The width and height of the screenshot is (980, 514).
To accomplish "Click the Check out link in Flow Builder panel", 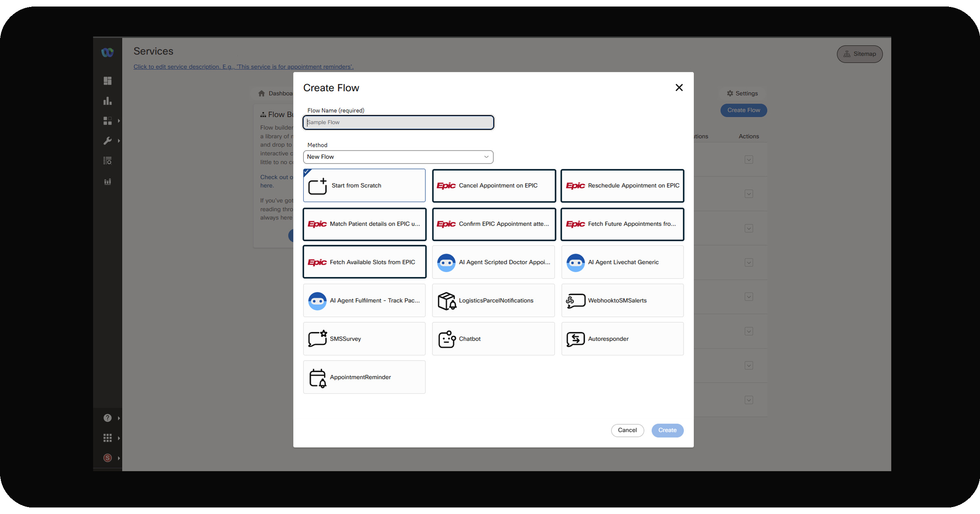I will pyautogui.click(x=276, y=181).
